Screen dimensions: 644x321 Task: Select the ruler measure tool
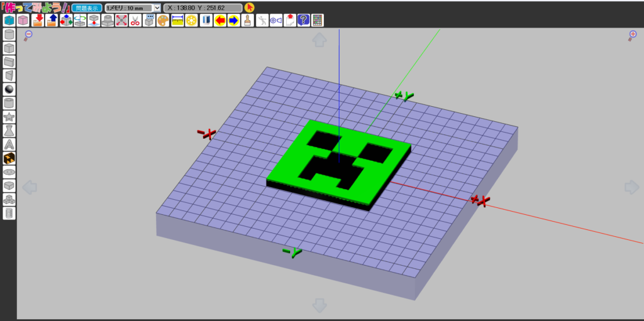click(177, 21)
